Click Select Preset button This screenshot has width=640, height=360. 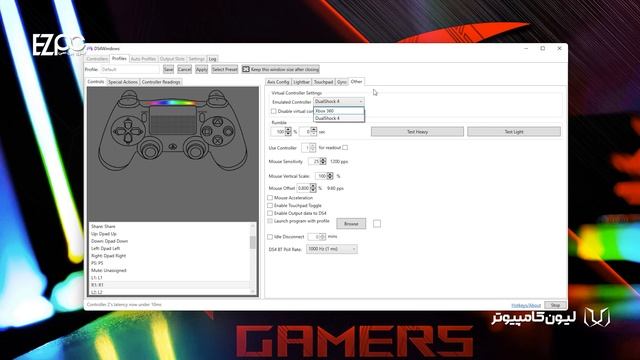[x=224, y=69]
